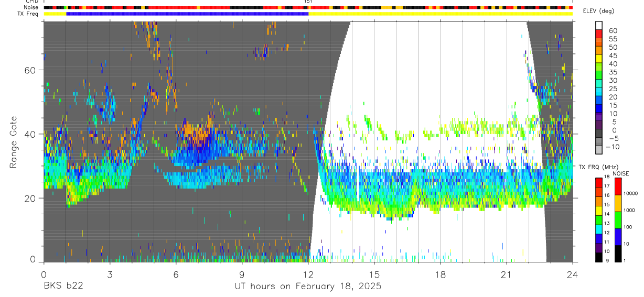Screen dimensions: 644x297
Task: Click the '24' hour tick on the time axis
Action: (573, 274)
